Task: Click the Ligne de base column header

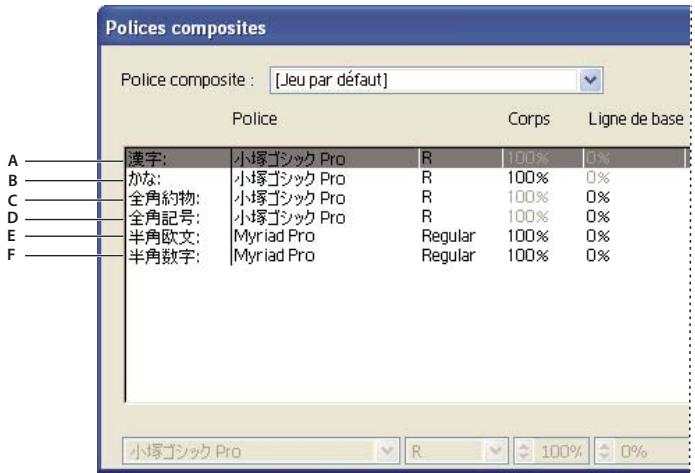Action: coord(636,119)
